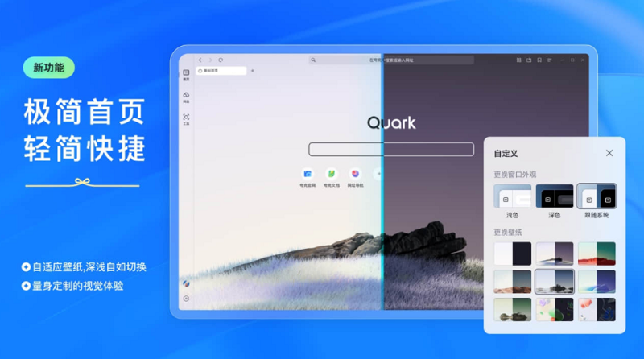Click the bookmark icon in the top toolbar
Image resolution: width=644 pixels, height=359 pixels.
point(539,60)
